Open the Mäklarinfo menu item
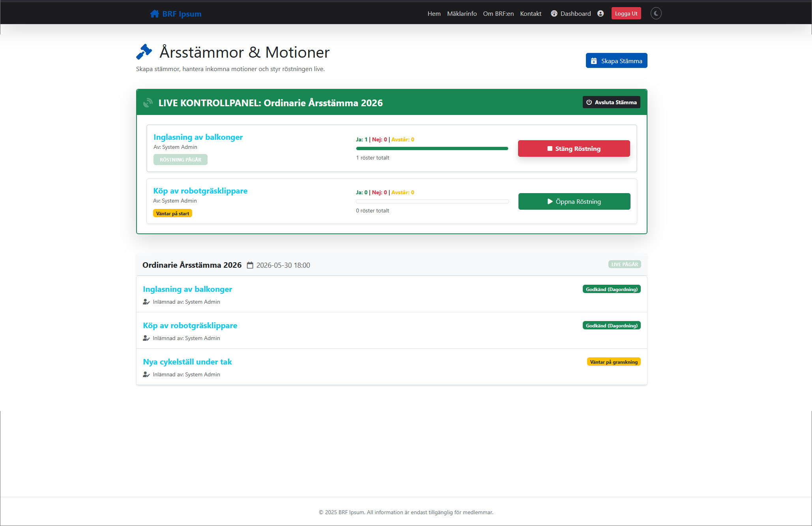This screenshot has width=812, height=526. [x=462, y=13]
